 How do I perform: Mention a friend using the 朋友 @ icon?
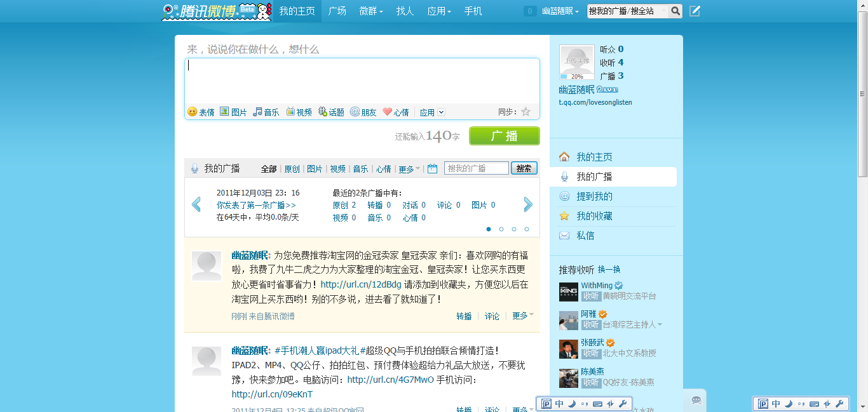point(355,112)
